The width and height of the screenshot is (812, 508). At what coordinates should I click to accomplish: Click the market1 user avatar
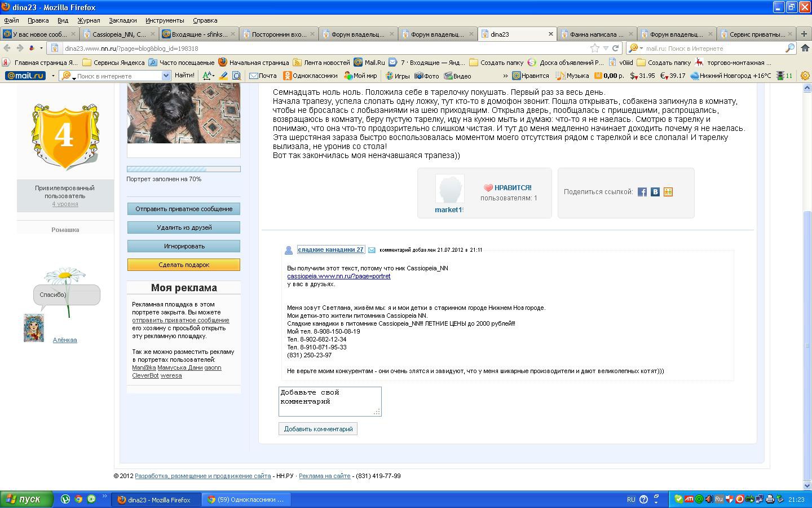pyautogui.click(x=450, y=189)
